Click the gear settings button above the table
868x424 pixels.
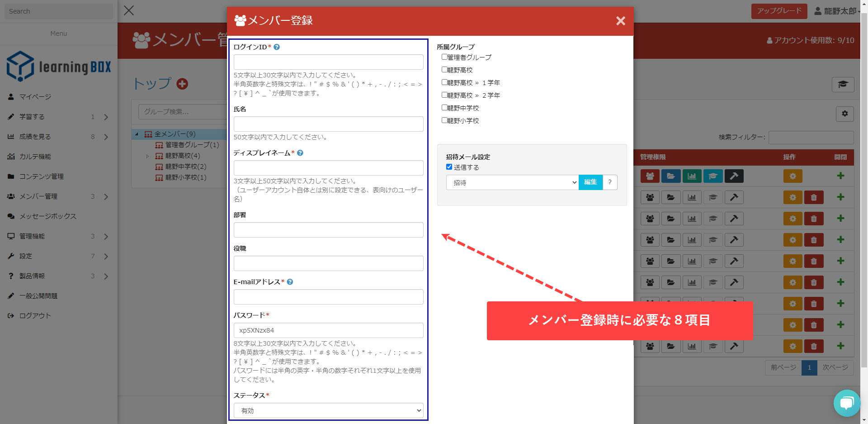(x=844, y=114)
